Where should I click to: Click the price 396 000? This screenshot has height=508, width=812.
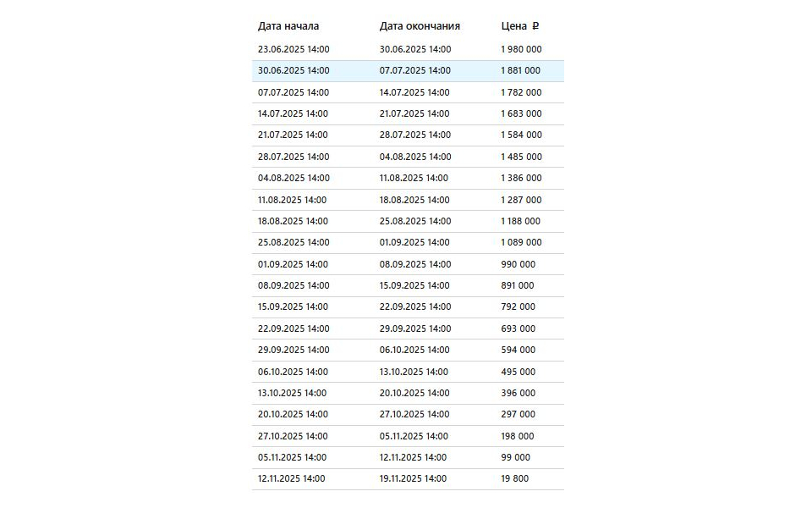coord(518,394)
